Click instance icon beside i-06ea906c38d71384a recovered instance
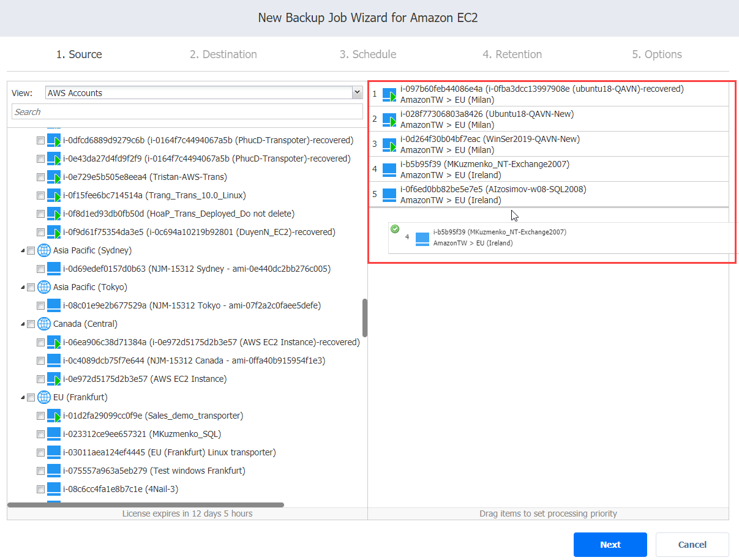The image size is (739, 560). (x=54, y=343)
